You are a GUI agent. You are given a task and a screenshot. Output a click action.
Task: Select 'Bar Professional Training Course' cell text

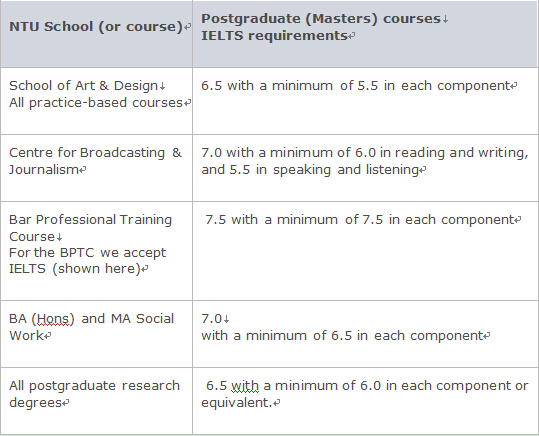pyautogui.click(x=90, y=228)
